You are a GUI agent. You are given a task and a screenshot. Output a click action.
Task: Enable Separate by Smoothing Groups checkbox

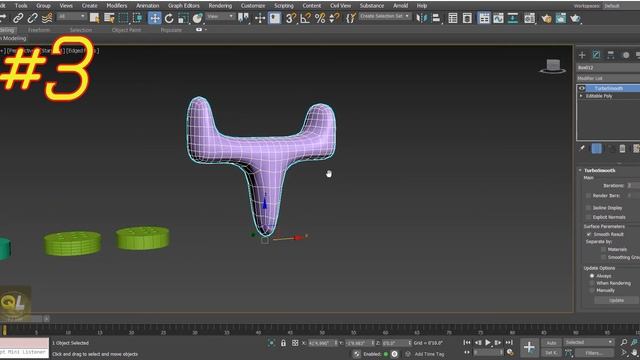(603, 257)
